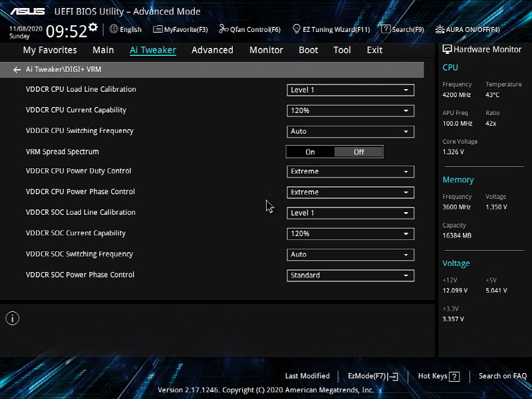Go to the Boot tab
532x399 pixels.
(309, 51)
